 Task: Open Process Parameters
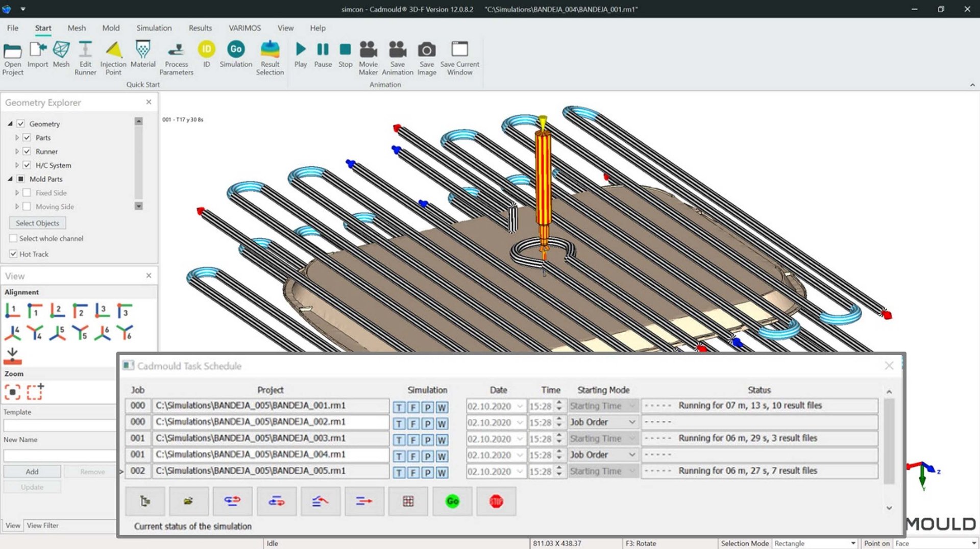(176, 58)
